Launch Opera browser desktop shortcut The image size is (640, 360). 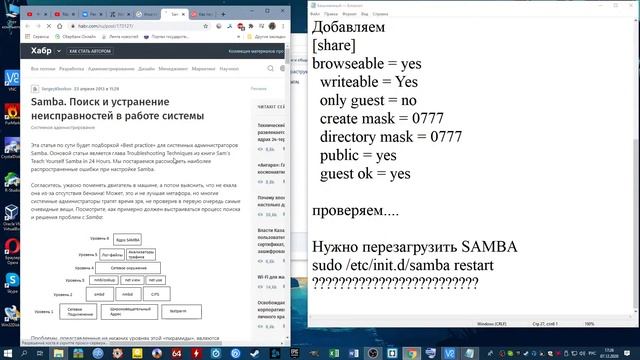(12, 251)
